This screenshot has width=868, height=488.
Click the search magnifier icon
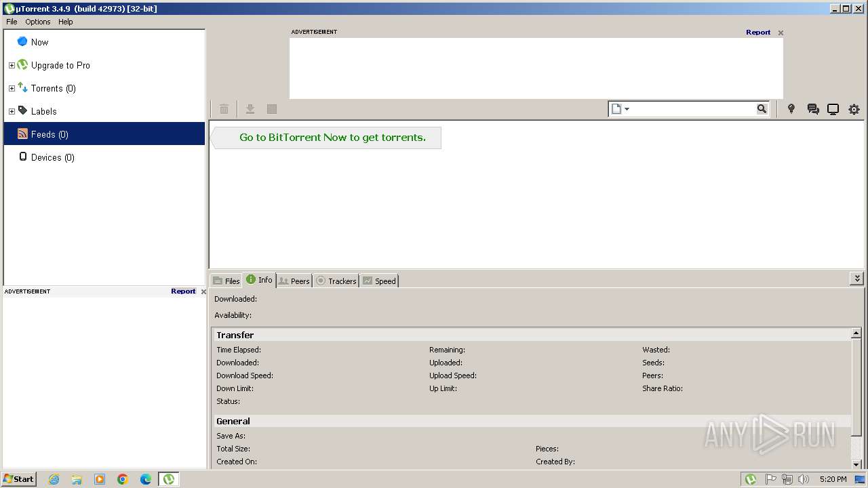pyautogui.click(x=762, y=108)
